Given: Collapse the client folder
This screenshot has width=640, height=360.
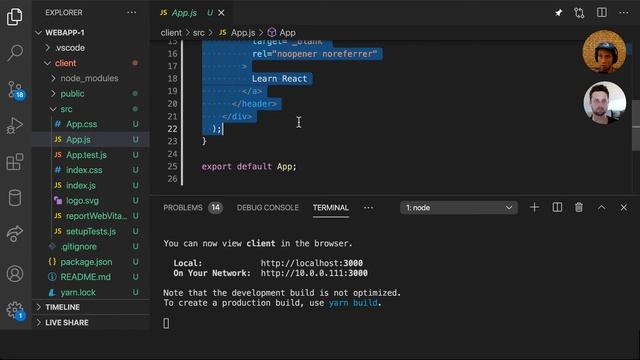Looking at the screenshot, I should tap(65, 63).
